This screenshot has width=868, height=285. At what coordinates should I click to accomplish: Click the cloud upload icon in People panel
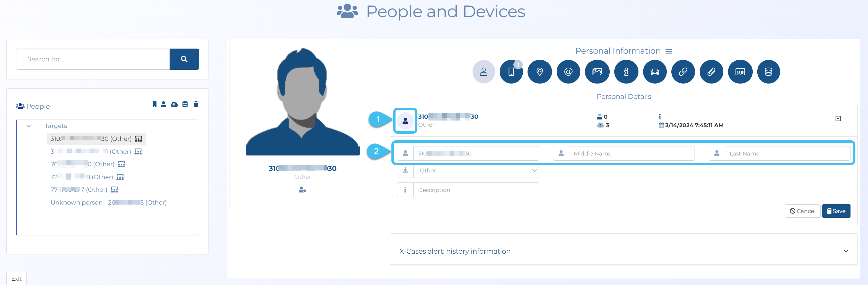[174, 104]
